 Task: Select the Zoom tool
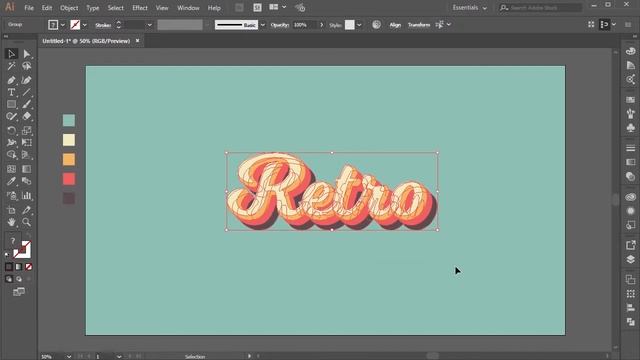point(27,222)
